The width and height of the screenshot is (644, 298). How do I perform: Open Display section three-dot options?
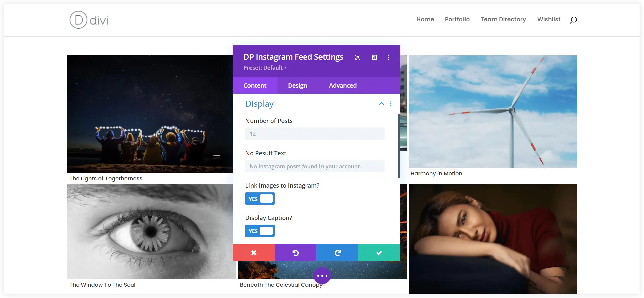(391, 104)
